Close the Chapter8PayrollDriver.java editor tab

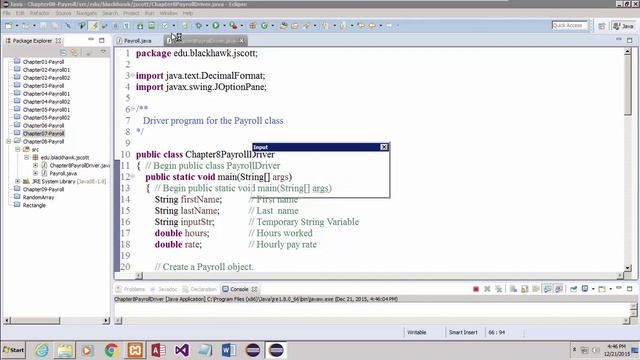pos(242,41)
